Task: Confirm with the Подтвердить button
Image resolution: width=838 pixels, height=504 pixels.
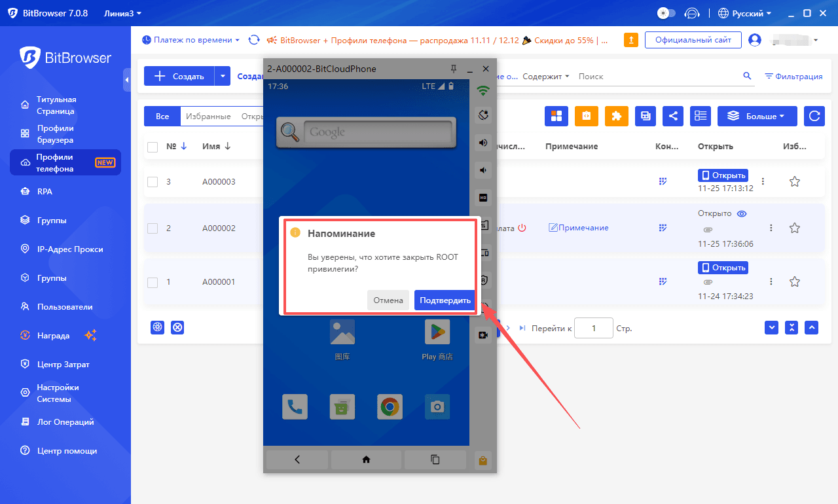Action: (x=445, y=300)
